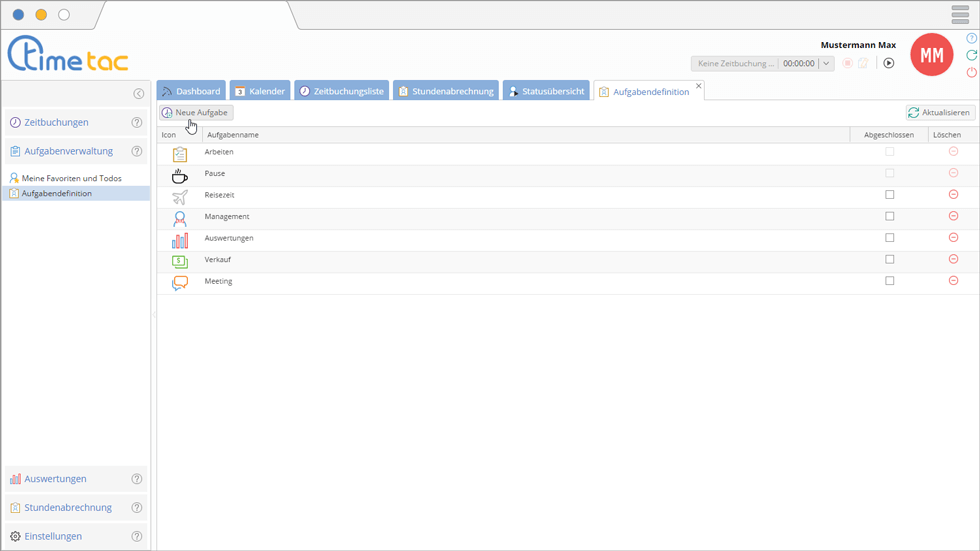Switch to the Kalender tab

[x=260, y=91]
